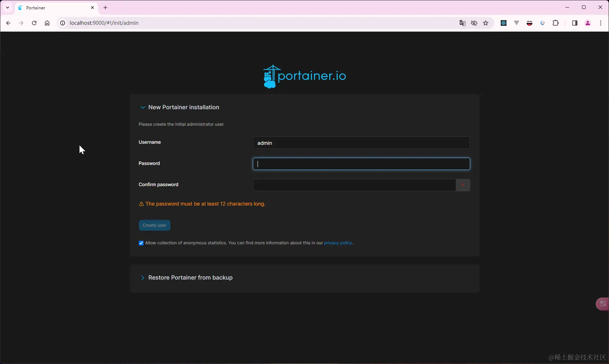The image size is (609, 364).
Task: Click the password mismatch X icon
Action: click(463, 185)
